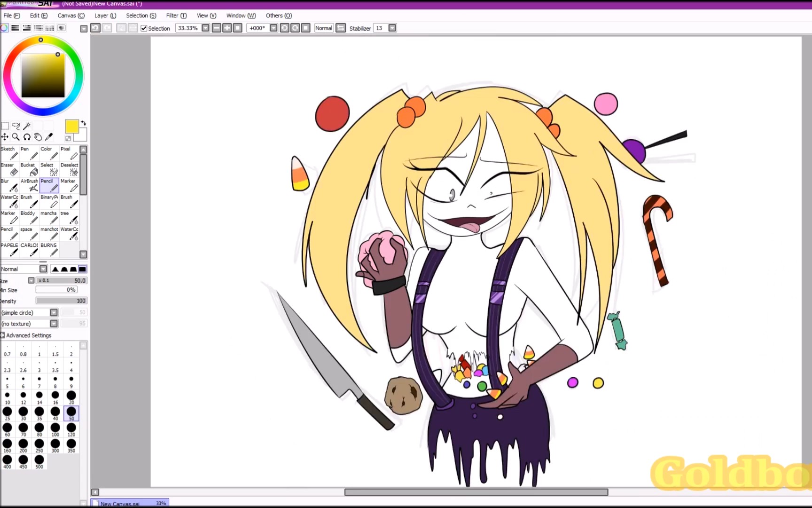
Task: Reset zoom with the square button
Action: point(238,28)
